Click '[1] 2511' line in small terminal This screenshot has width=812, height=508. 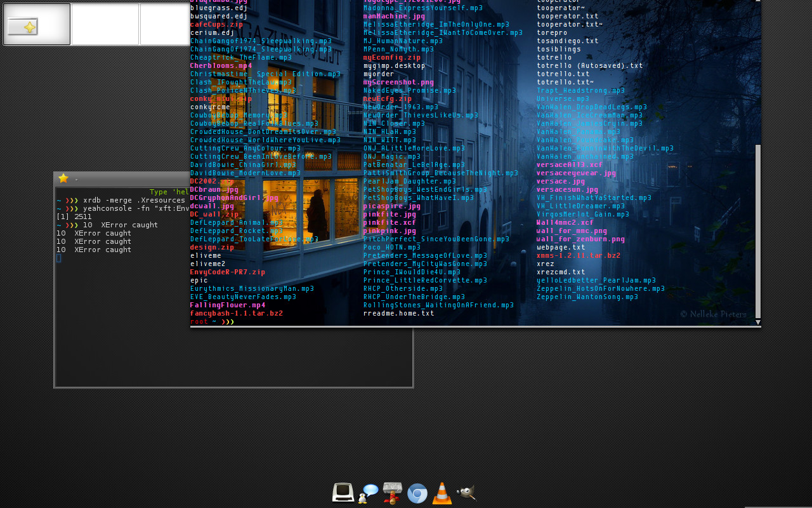click(74, 217)
